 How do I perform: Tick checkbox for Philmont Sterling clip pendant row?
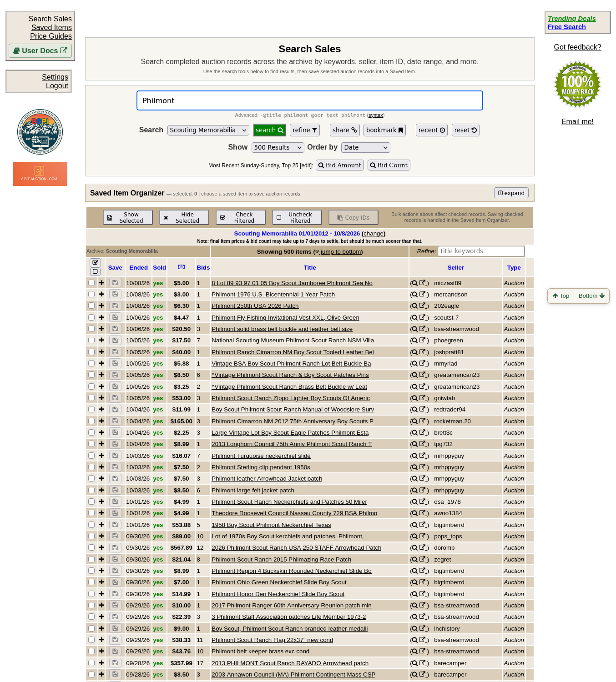[91, 467]
